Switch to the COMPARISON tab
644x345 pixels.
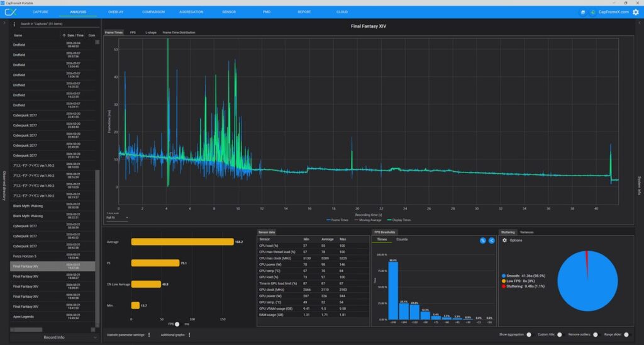click(153, 12)
